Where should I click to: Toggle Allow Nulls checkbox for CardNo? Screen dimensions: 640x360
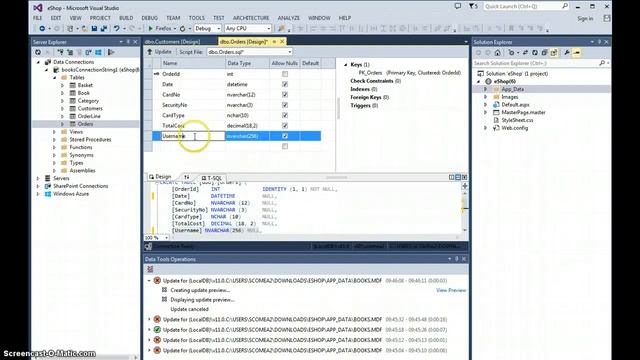coord(285,95)
